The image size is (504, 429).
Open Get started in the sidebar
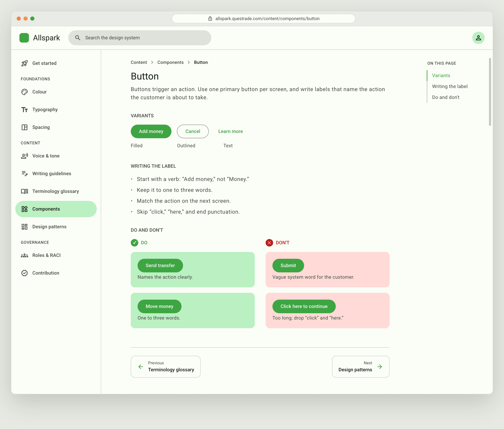pos(56,63)
